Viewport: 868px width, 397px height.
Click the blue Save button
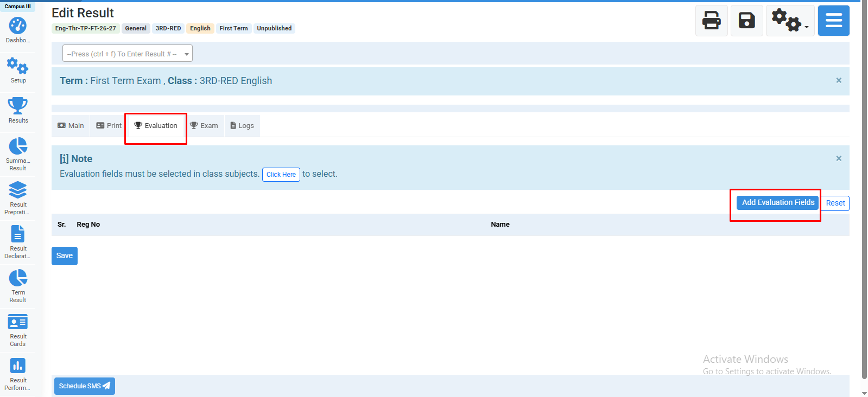[65, 256]
